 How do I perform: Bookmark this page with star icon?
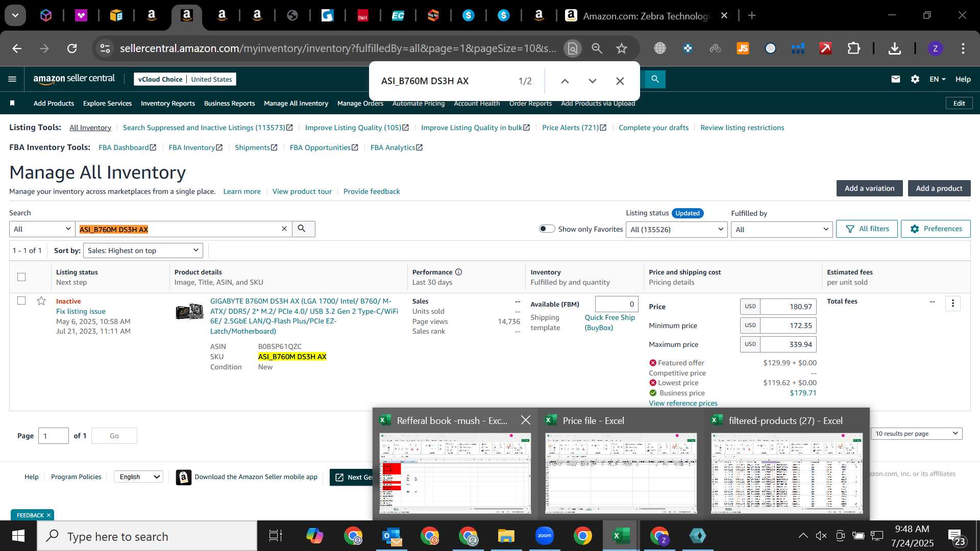coord(621,48)
